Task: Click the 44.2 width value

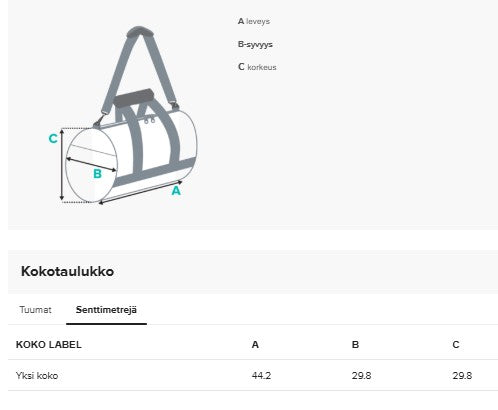Action: [x=261, y=376]
